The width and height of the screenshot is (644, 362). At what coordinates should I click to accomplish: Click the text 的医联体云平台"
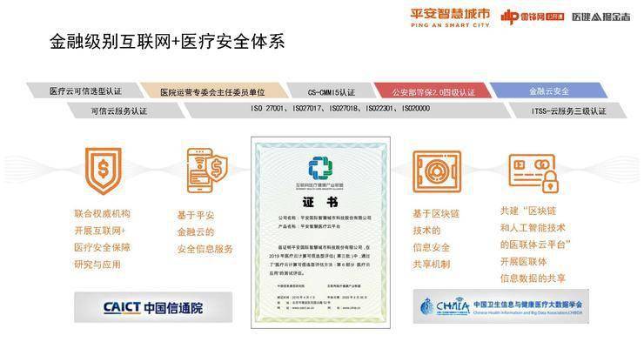tap(535, 245)
